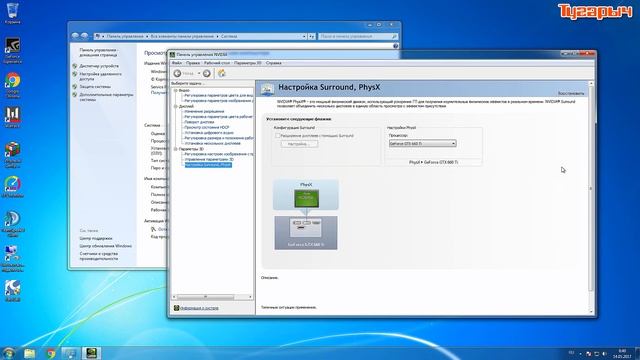Select Изменение разрешения tree item
This screenshot has width=640, height=360.
(204, 111)
